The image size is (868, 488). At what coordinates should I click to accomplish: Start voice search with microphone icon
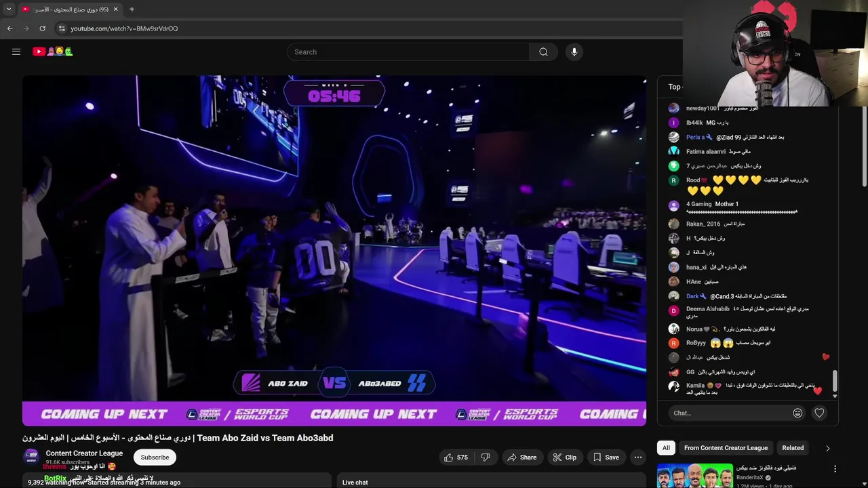click(x=574, y=52)
